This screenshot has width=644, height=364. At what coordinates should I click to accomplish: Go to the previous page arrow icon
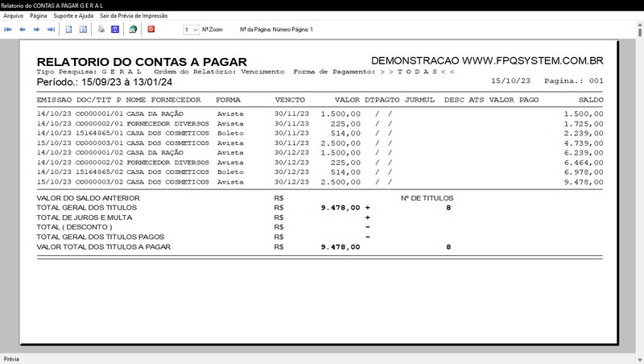23,30
